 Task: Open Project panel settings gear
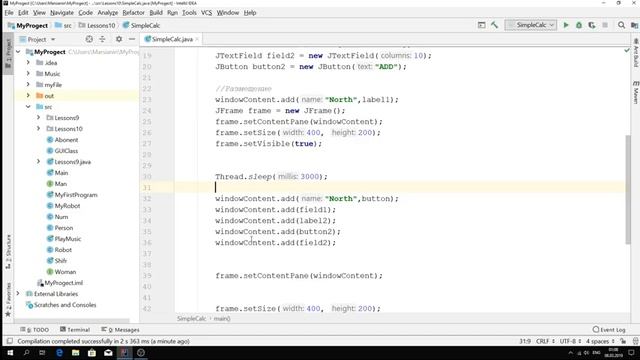coord(119,39)
